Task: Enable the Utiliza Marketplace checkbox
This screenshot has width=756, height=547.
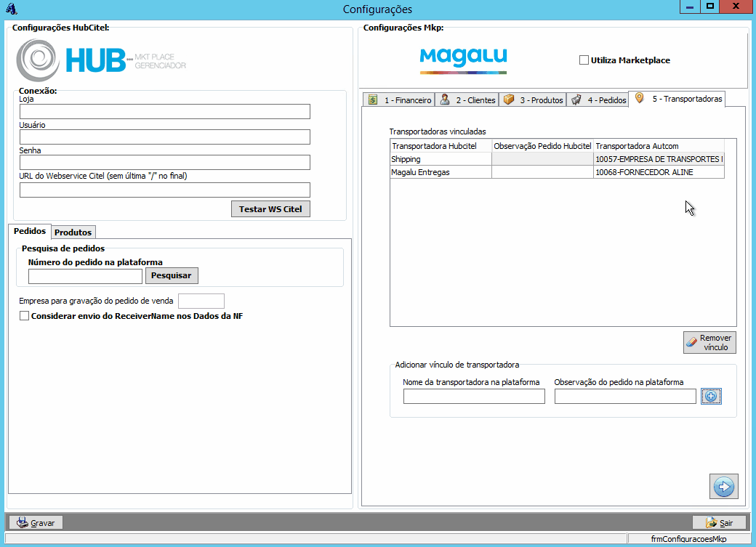Action: [584, 60]
